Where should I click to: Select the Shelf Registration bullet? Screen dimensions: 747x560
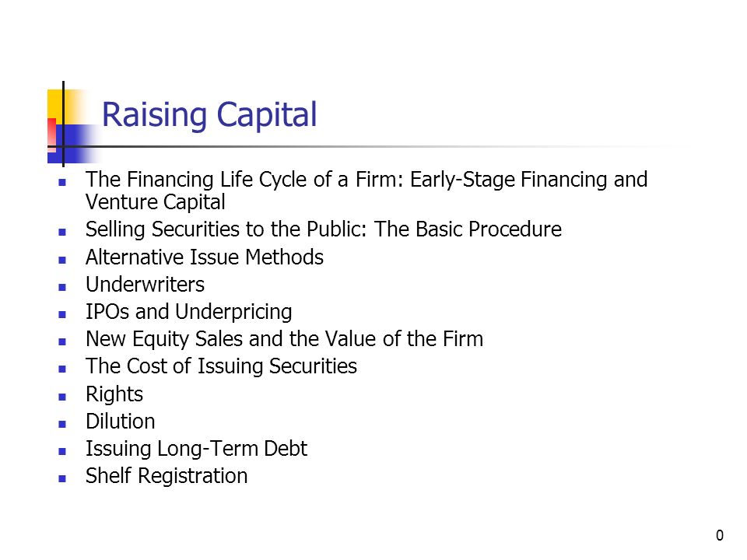point(167,476)
